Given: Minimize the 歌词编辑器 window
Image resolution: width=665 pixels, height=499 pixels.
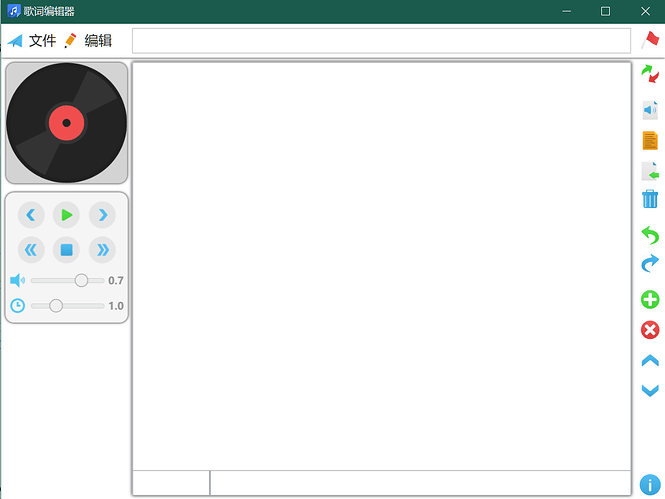Looking at the screenshot, I should (566, 11).
